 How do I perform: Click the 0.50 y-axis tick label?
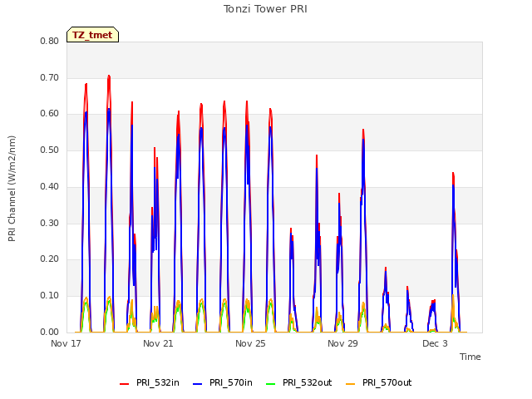[x=50, y=150]
